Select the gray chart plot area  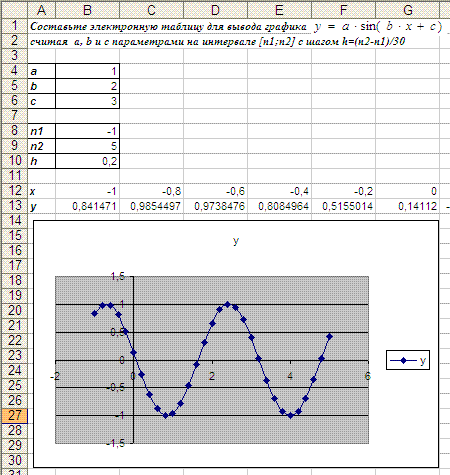coord(212,360)
